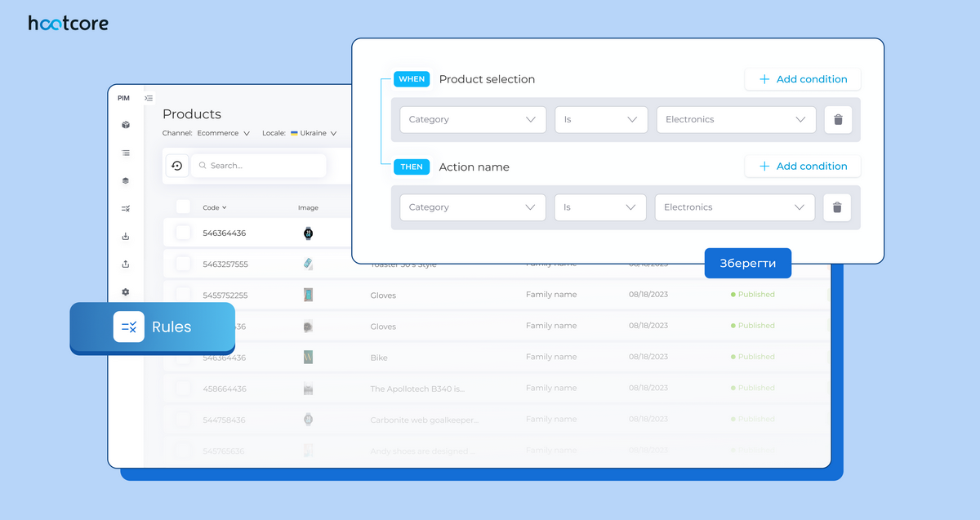Delete the THEN condition with trash icon
This screenshot has height=520, width=980.
(x=836, y=207)
